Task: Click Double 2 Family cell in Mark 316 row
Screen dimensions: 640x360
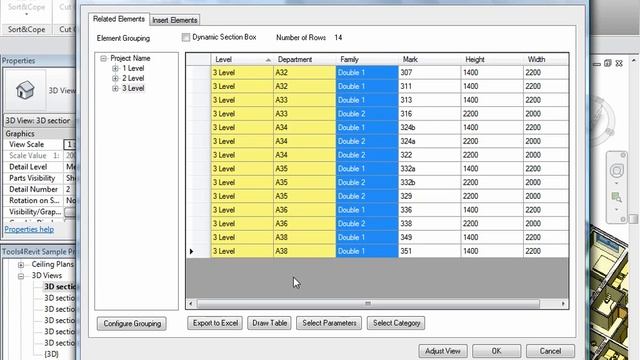Action: (367, 114)
